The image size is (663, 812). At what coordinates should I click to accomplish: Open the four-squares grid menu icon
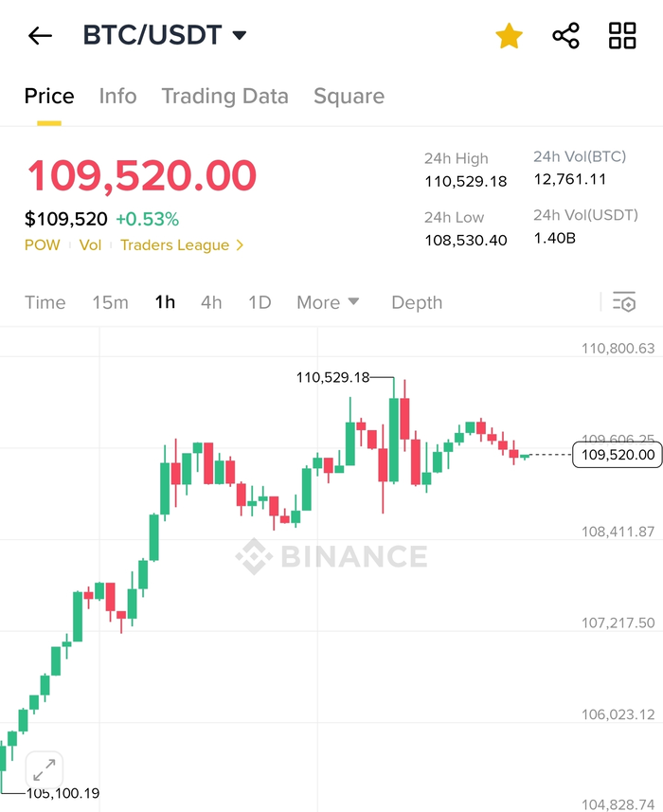pyautogui.click(x=622, y=36)
